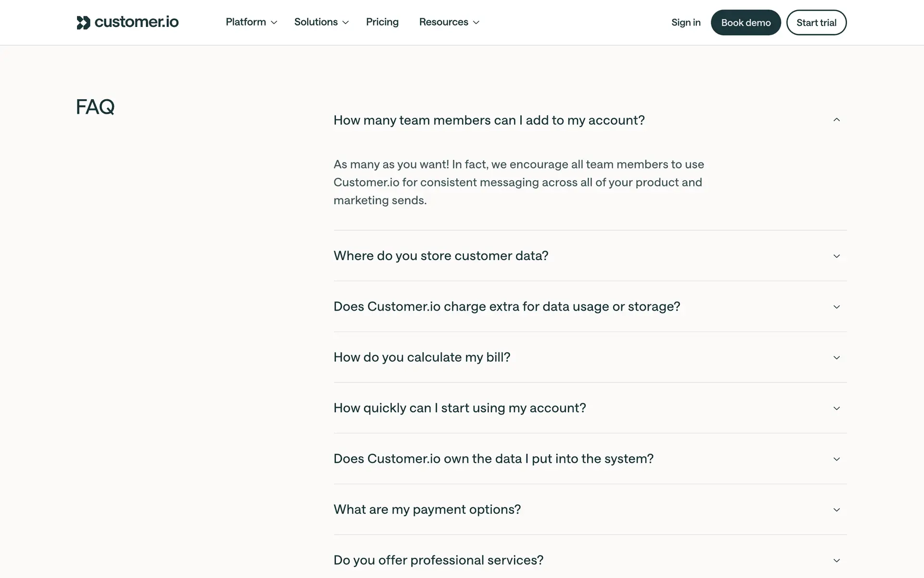Click chevron beside 'Where do you store customer data?'

point(836,256)
